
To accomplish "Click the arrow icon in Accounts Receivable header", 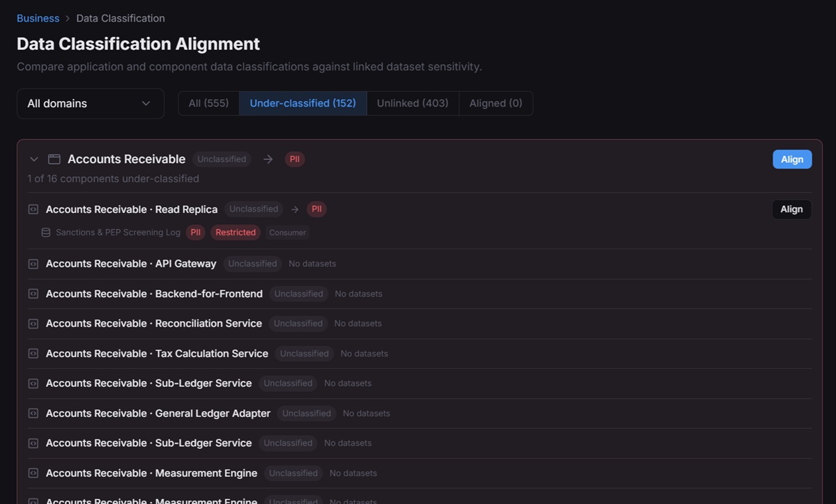I will 268,159.
